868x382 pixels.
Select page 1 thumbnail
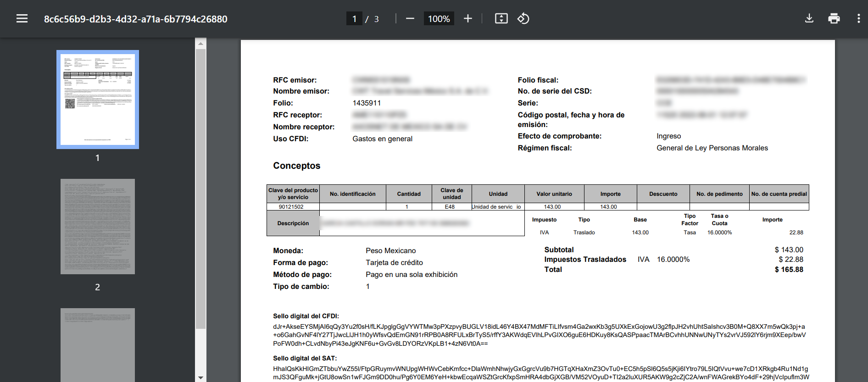coord(98,100)
